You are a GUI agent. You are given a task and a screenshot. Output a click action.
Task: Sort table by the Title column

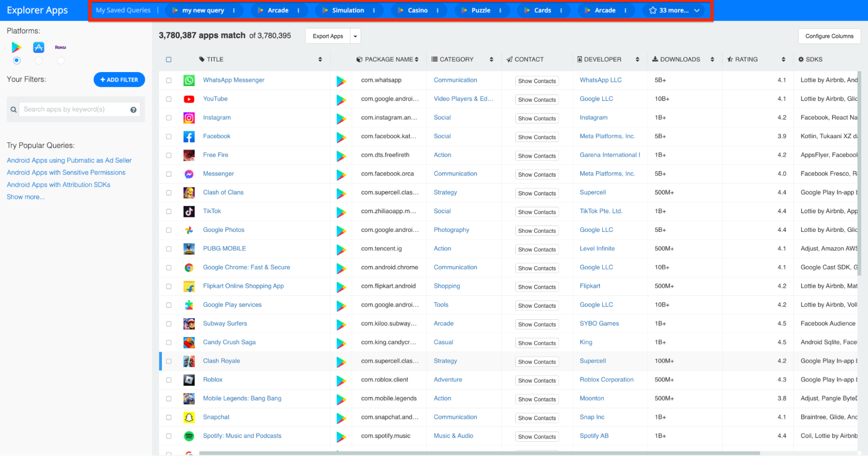320,59
